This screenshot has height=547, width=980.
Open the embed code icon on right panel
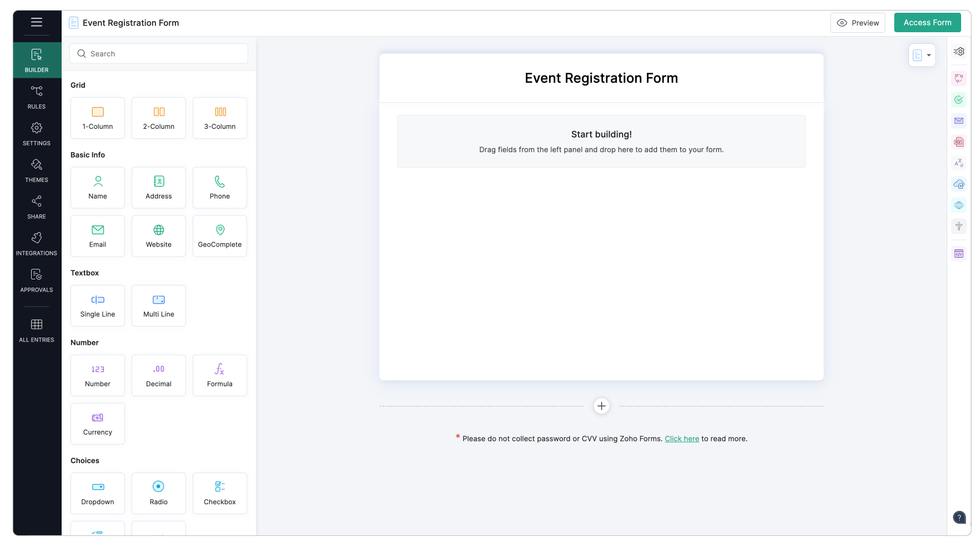(959, 253)
